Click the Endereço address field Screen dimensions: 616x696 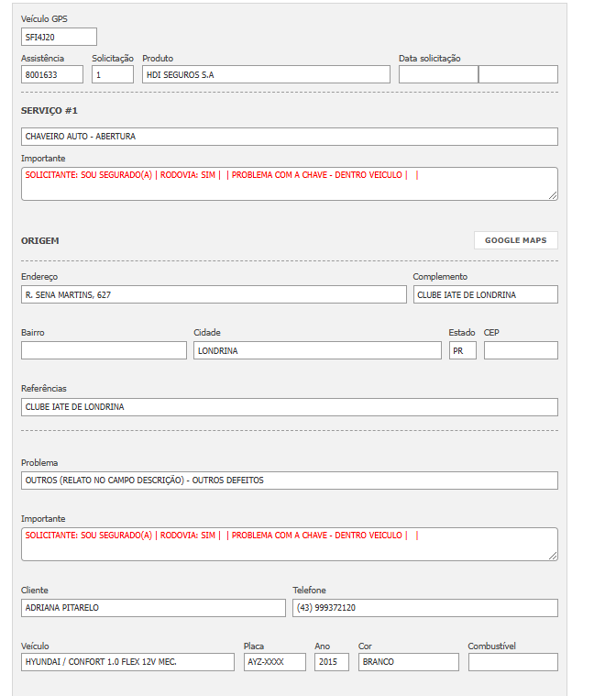214,294
